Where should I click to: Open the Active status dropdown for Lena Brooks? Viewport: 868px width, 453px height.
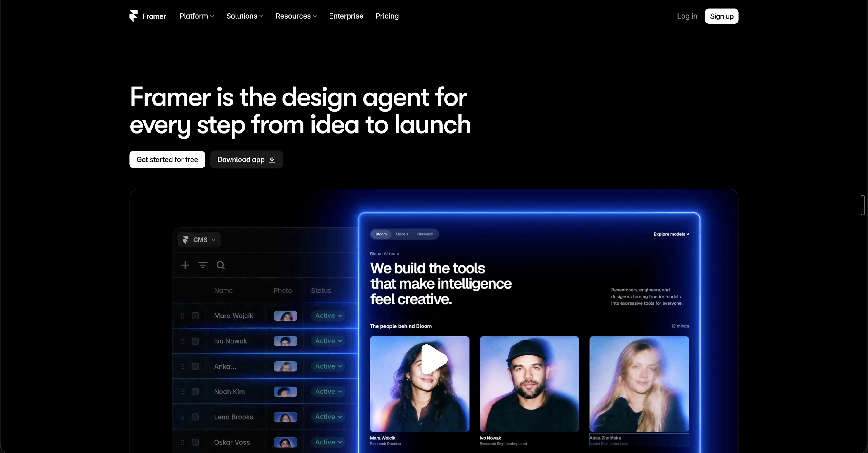click(328, 417)
